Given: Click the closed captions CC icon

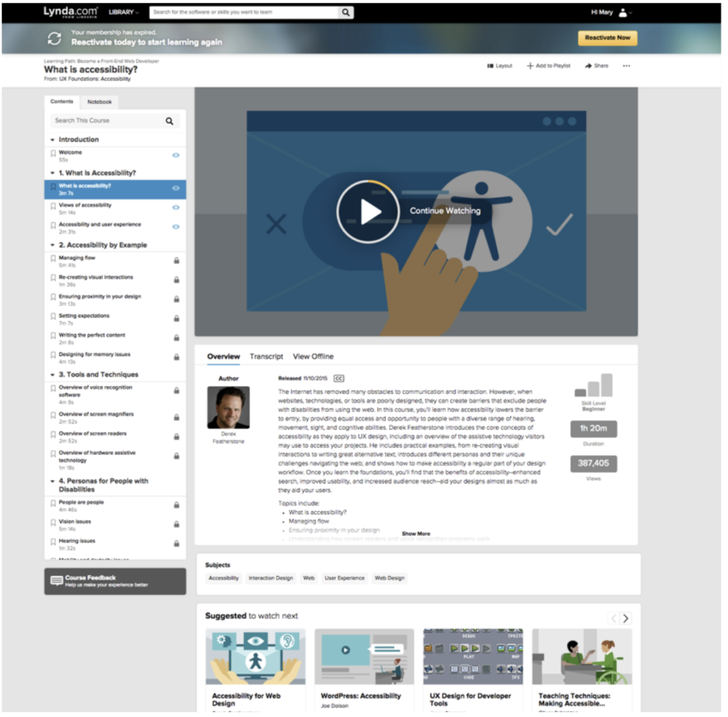Looking at the screenshot, I should click(339, 379).
